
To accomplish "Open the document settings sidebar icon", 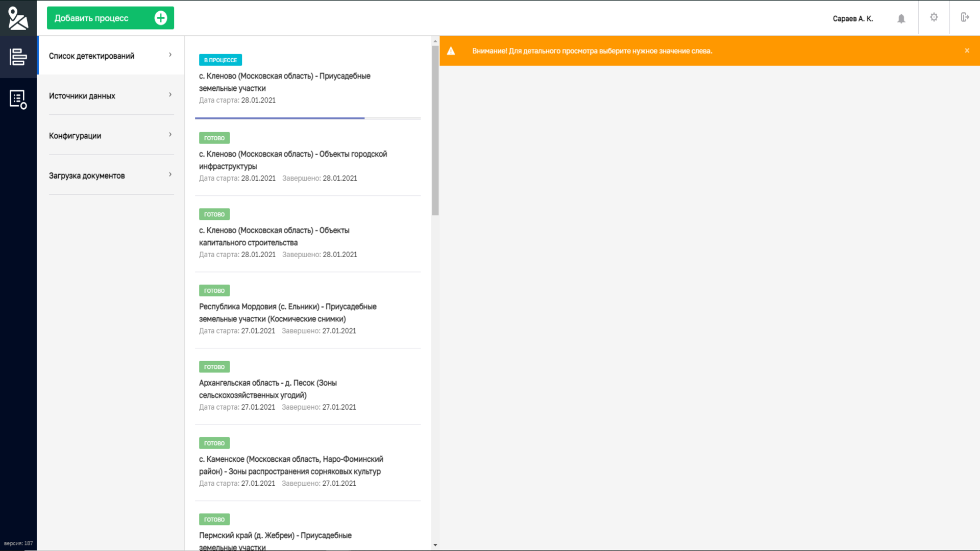I will point(18,99).
